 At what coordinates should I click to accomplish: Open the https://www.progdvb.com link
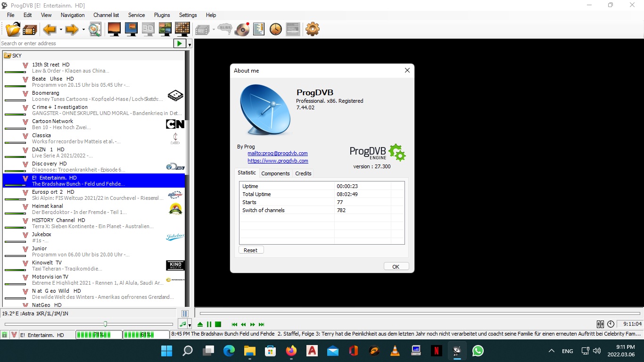point(278,161)
